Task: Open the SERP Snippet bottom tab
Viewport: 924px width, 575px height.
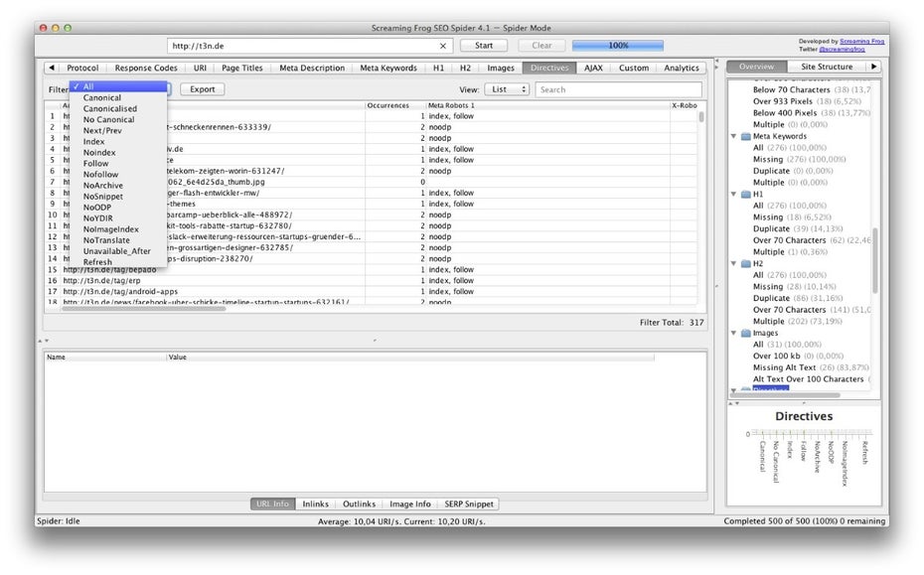Action: click(469, 503)
